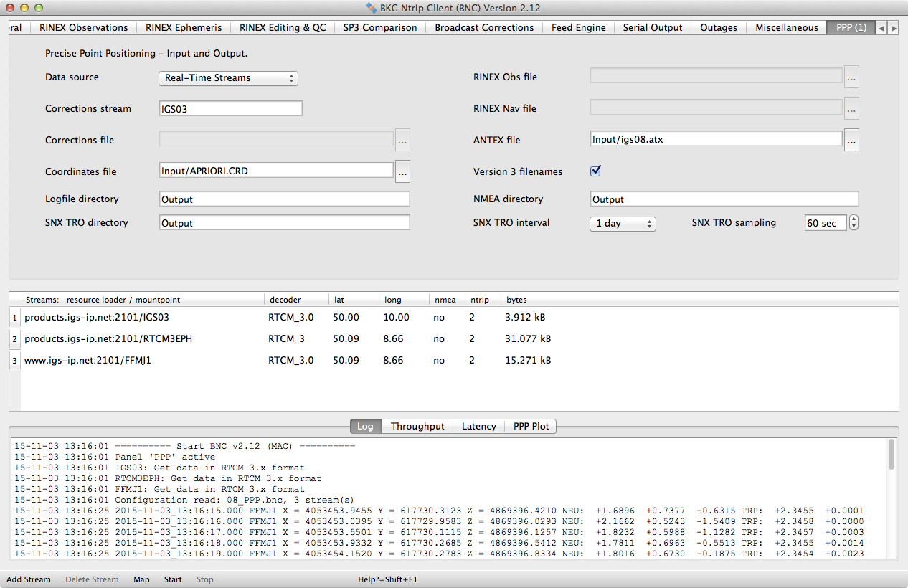Click the Corrections stream input field
The width and height of the screenshot is (908, 588).
tap(230, 108)
